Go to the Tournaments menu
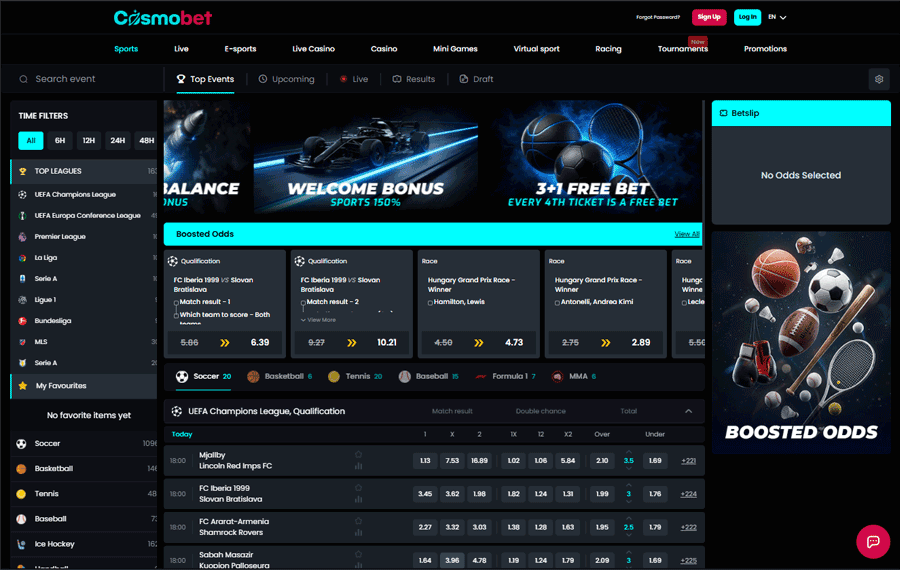 pos(682,49)
